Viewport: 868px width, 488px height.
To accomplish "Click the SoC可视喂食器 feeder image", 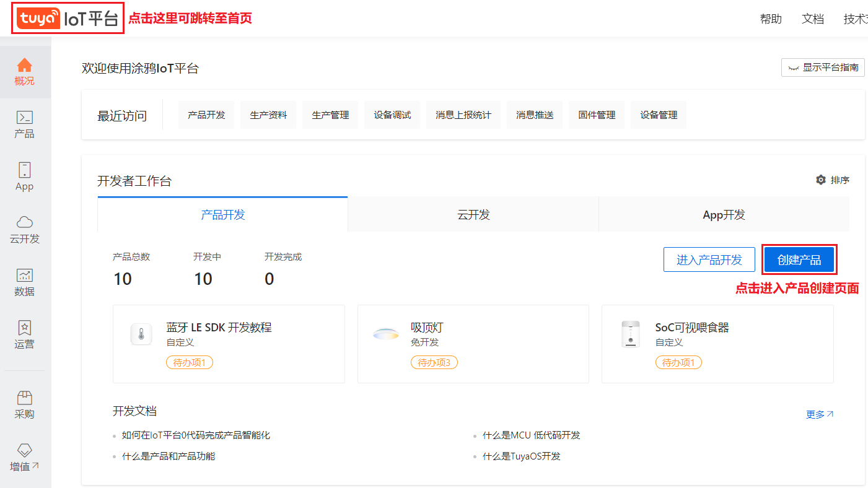I will point(630,334).
